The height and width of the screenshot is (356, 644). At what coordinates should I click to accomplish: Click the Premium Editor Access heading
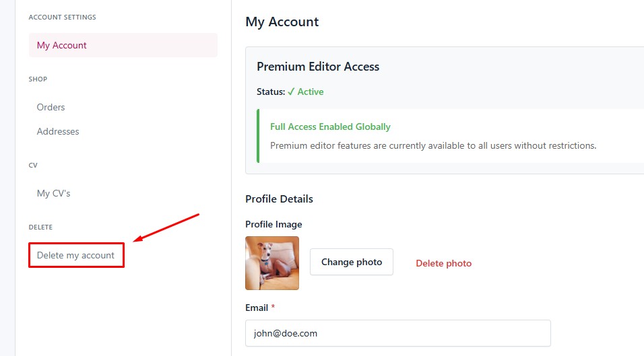click(x=318, y=67)
